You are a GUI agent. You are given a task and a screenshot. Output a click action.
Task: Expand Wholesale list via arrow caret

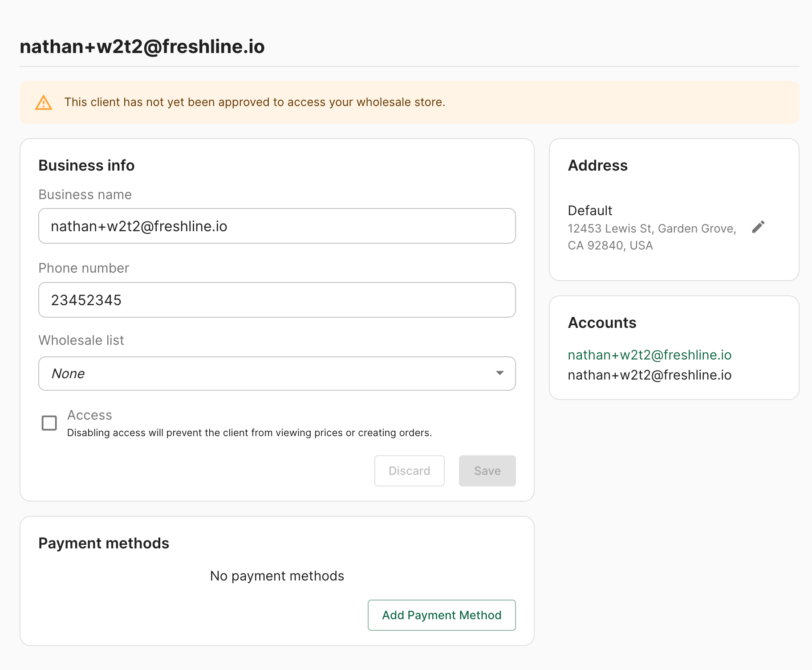pyautogui.click(x=500, y=373)
